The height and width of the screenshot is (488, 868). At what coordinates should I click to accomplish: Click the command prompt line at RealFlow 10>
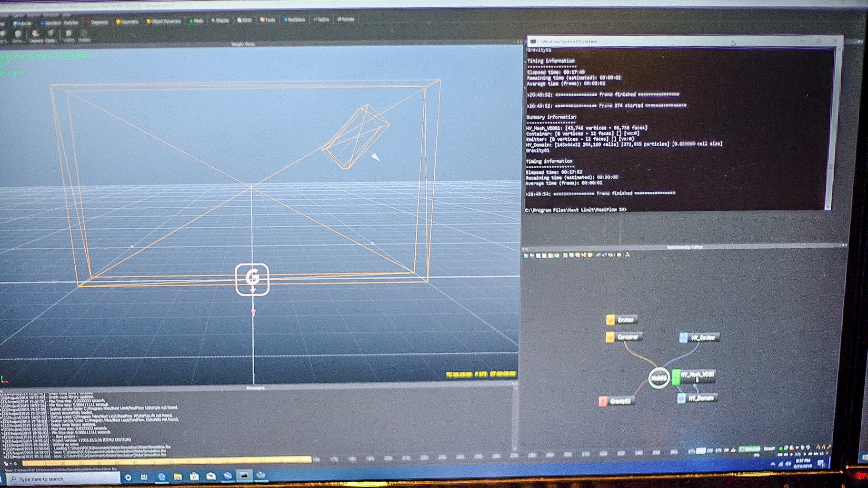pos(576,210)
